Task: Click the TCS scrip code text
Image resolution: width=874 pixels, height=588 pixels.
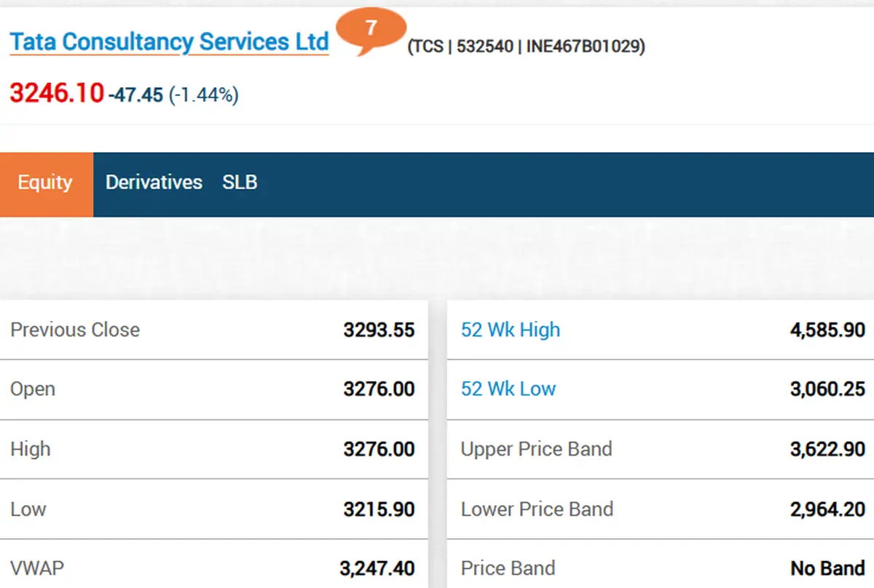Action: click(x=526, y=47)
